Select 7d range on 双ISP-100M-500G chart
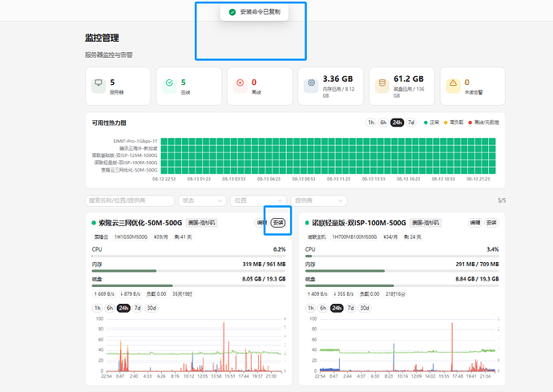This screenshot has width=553, height=392. coord(350,308)
